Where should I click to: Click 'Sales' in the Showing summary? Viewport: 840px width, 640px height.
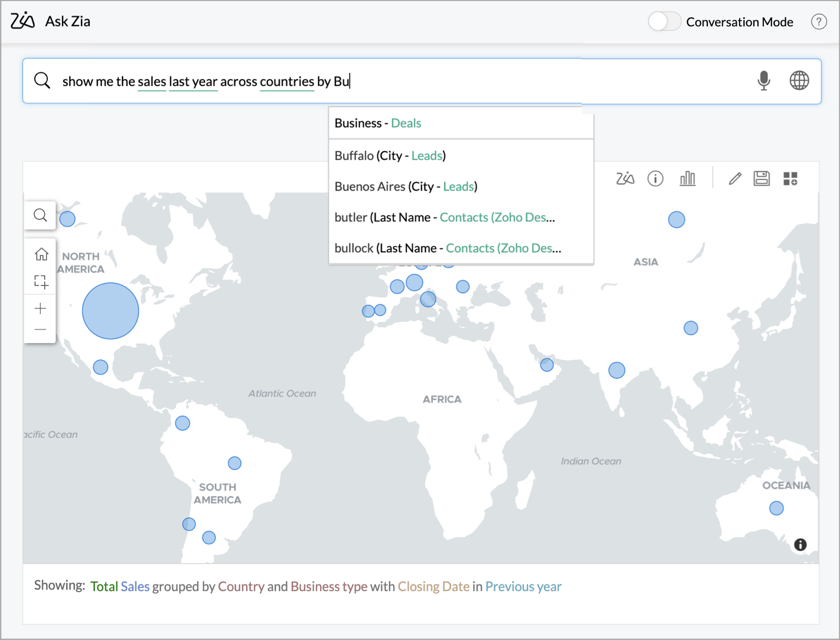coord(135,586)
